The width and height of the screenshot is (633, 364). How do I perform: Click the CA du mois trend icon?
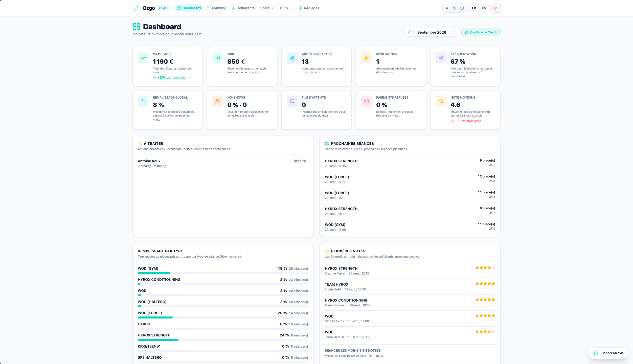[143, 58]
